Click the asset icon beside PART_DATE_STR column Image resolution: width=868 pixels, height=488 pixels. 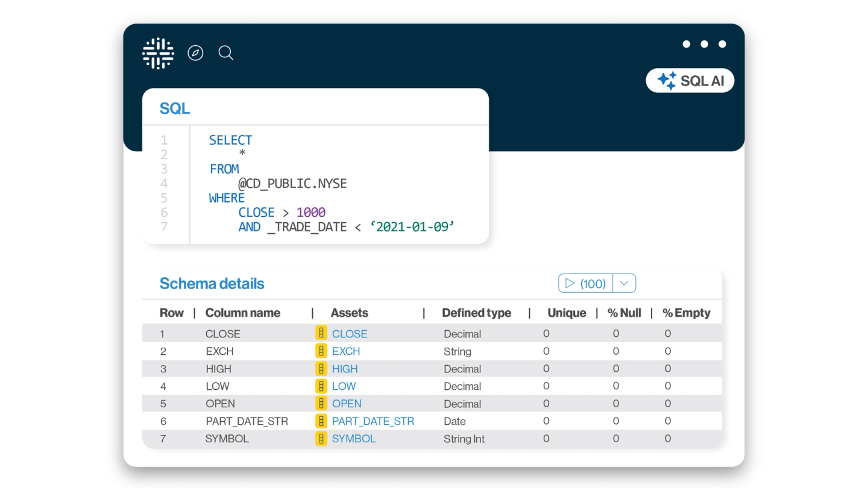321,421
